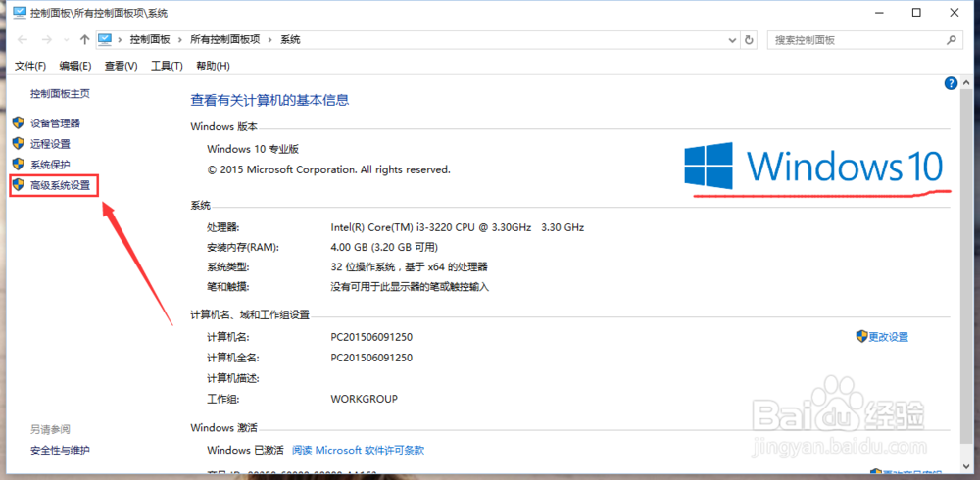Click 控制面板 breadcrumb in address bar
Image resolution: width=980 pixels, height=480 pixels.
click(x=150, y=40)
